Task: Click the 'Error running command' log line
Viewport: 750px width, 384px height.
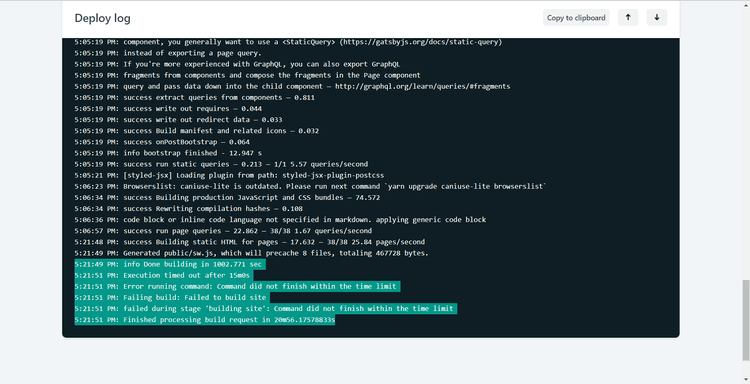Action: pyautogui.click(x=237, y=286)
